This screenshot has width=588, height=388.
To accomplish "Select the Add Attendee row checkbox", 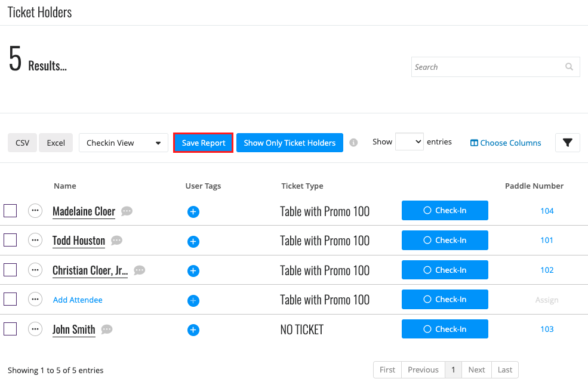I will (x=10, y=299).
